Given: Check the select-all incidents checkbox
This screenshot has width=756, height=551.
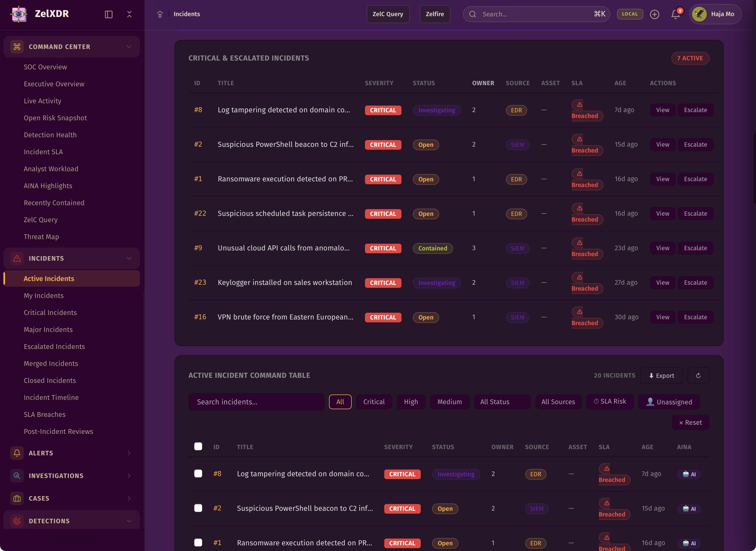Looking at the screenshot, I should [x=198, y=447].
